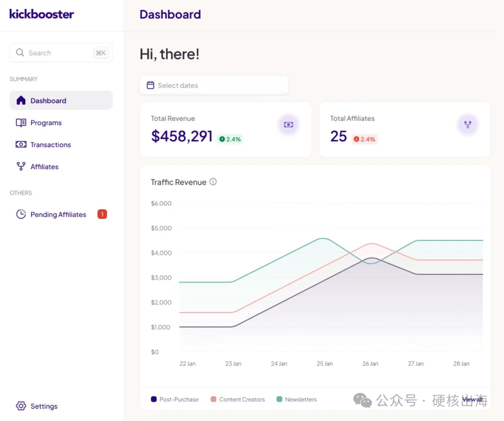Screen dimensions: 504x421
Task: Click the Settings gear icon
Action: pos(21,406)
